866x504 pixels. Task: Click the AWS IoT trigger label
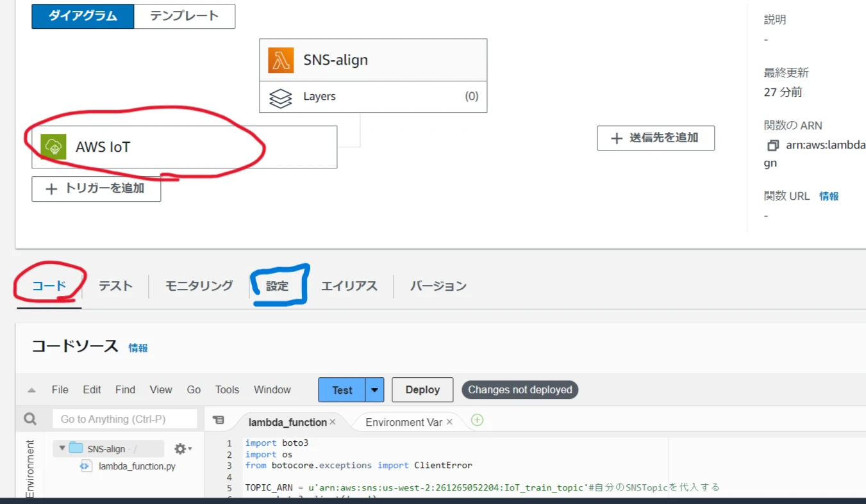[x=103, y=147]
